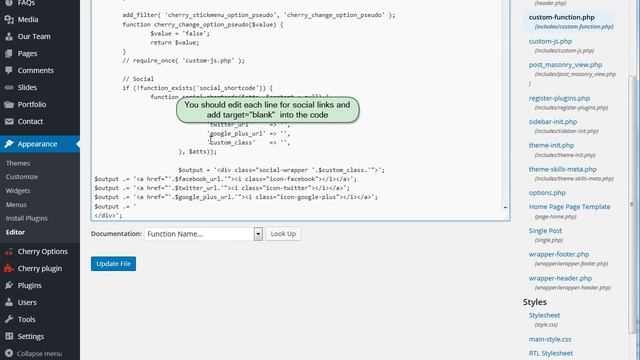The image size is (640, 360).
Task: Click the Pages icon in the sidebar
Action: click(9, 53)
